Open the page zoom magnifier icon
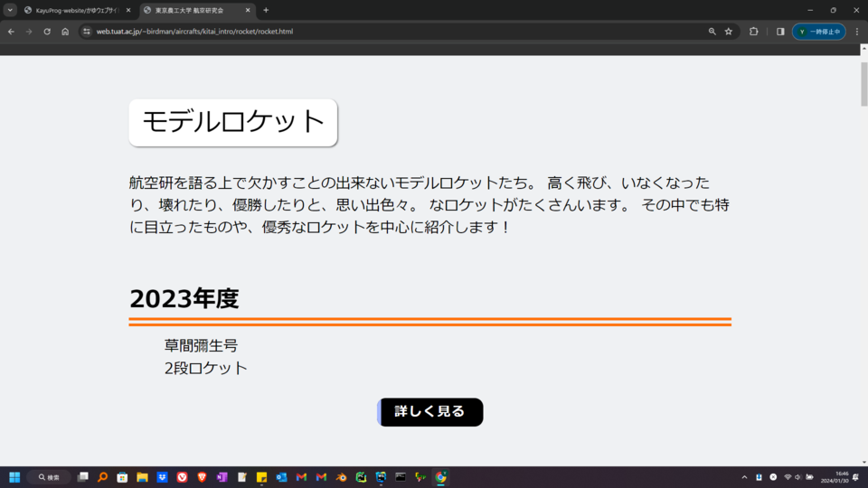Viewport: 868px width, 488px height. (x=712, y=32)
